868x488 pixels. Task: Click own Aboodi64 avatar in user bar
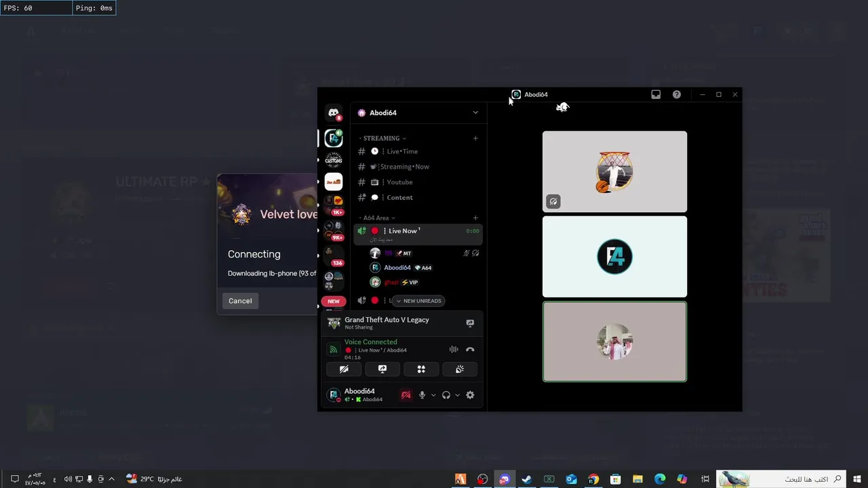point(333,394)
